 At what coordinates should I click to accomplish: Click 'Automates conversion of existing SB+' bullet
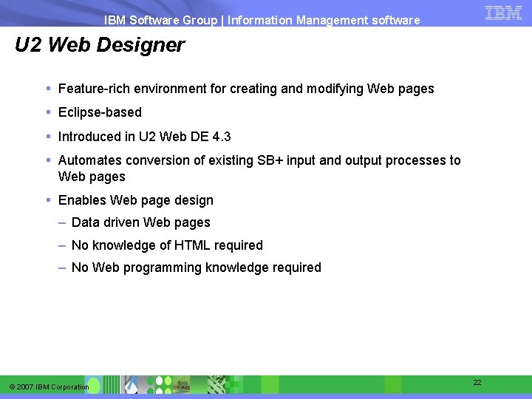[259, 168]
